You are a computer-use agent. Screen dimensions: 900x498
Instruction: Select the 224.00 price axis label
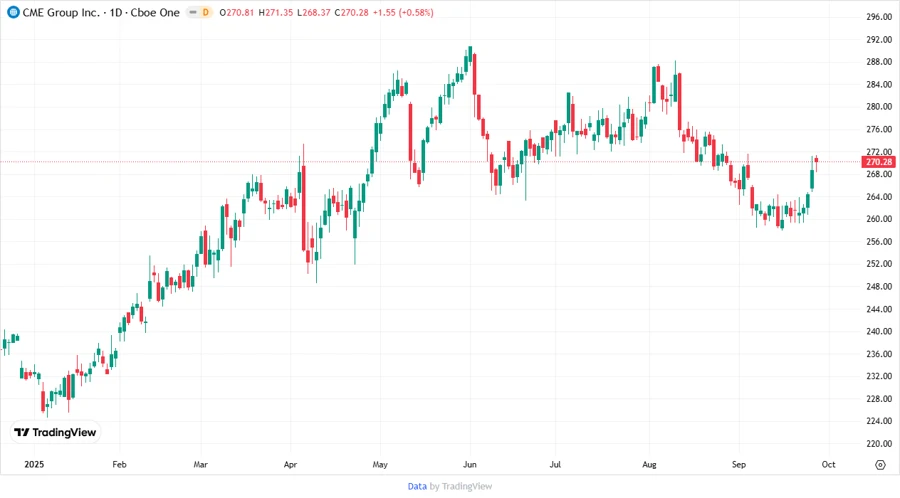879,421
